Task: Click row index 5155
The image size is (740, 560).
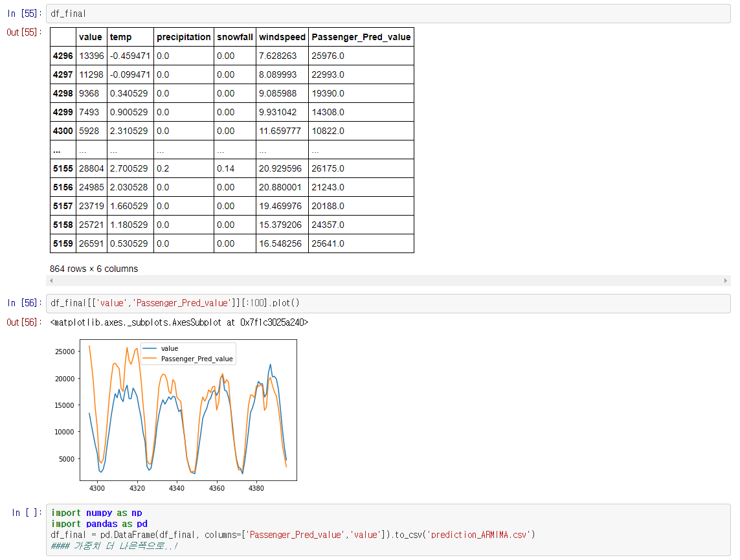Action: click(x=63, y=169)
